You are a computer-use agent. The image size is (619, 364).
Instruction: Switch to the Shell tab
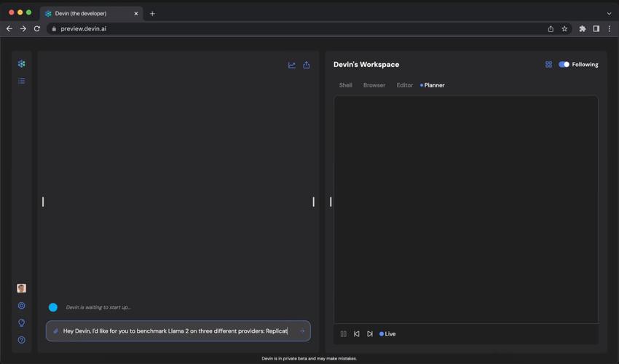pos(345,85)
